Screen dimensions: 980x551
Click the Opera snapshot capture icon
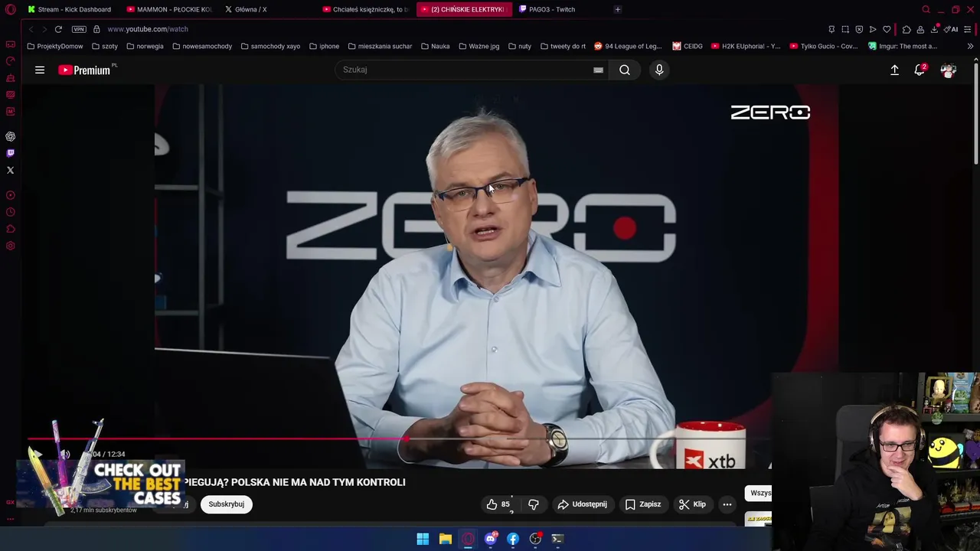(x=845, y=29)
